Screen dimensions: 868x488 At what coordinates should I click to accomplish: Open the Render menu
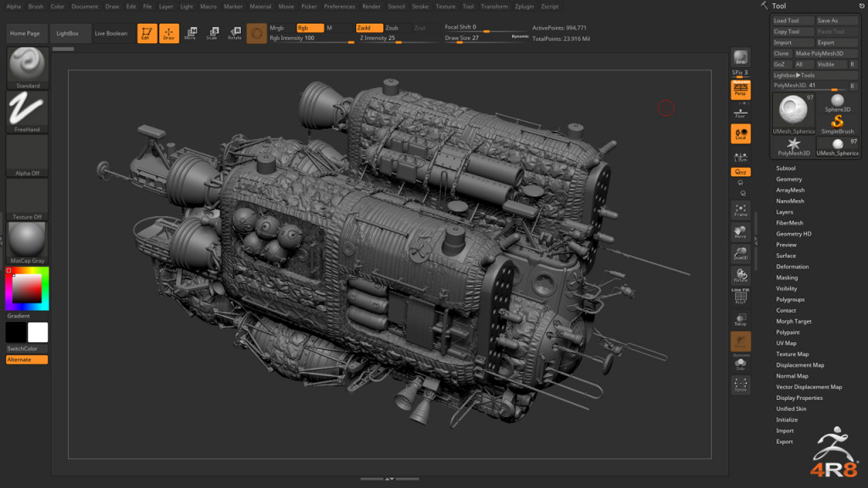tap(371, 7)
